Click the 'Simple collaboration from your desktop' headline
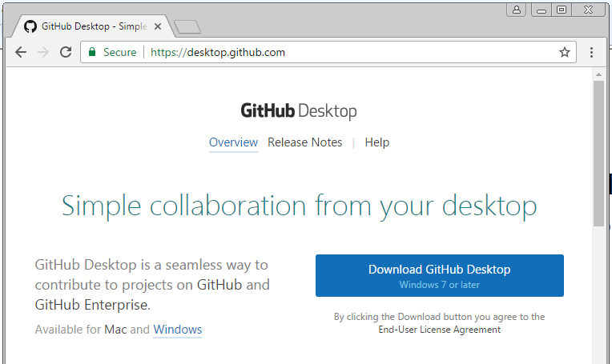The image size is (612, 364). pyautogui.click(x=300, y=206)
